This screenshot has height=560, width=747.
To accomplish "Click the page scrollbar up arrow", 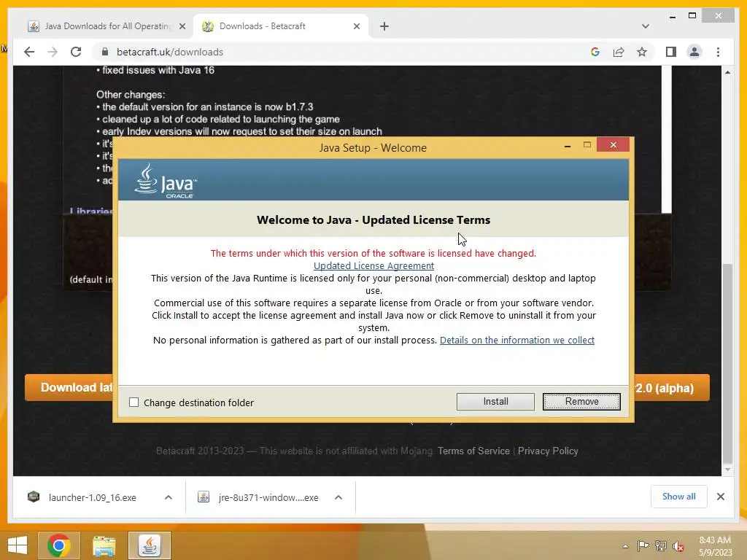I will 727,72.
